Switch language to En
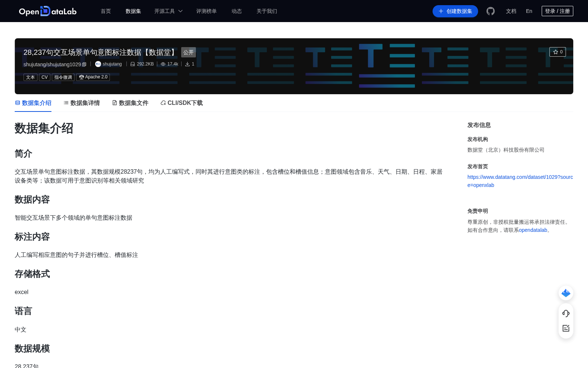Viewport: 588px width, 368px height. (x=529, y=11)
